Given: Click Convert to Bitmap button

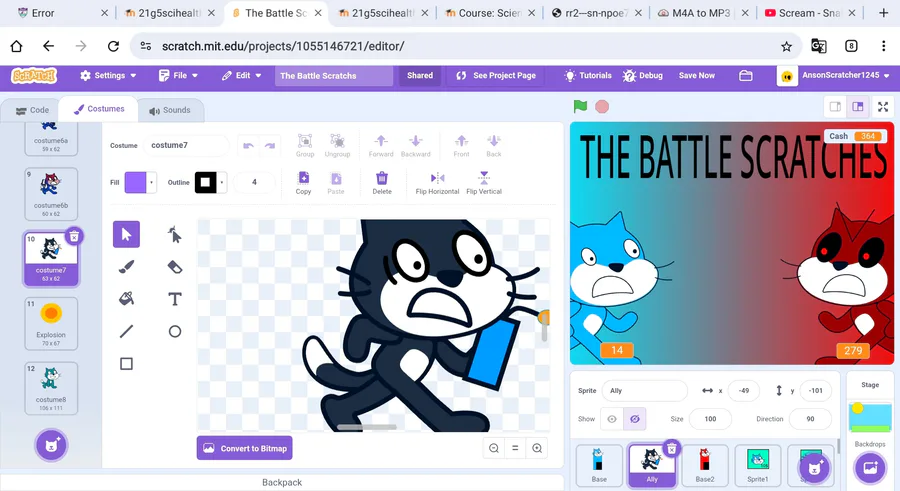Looking at the screenshot, I should coord(245,449).
